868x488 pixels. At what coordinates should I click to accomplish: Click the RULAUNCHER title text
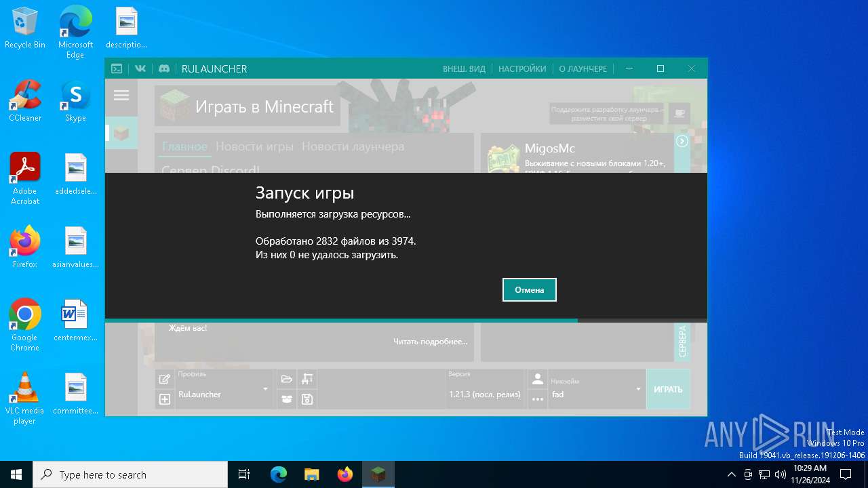[214, 68]
